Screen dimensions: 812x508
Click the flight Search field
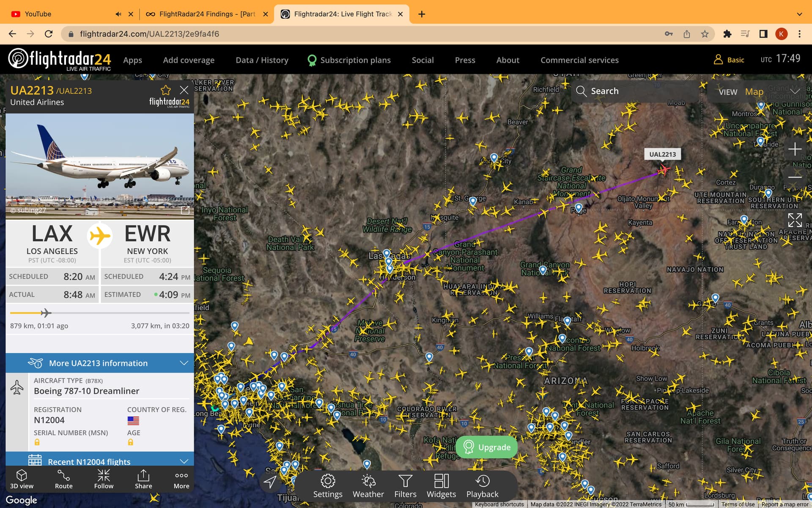click(x=634, y=91)
